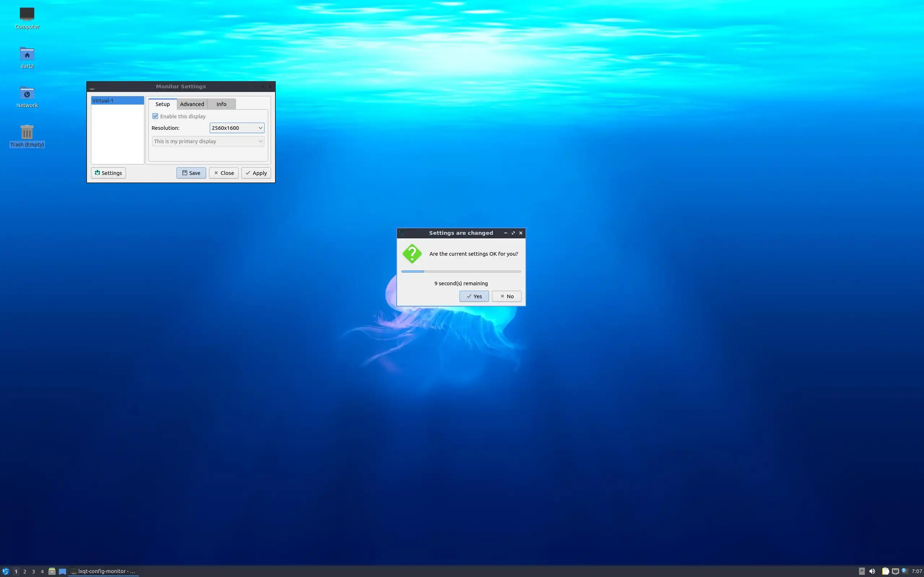Open the primary display dropdown
The height and width of the screenshot is (577, 924).
point(208,141)
